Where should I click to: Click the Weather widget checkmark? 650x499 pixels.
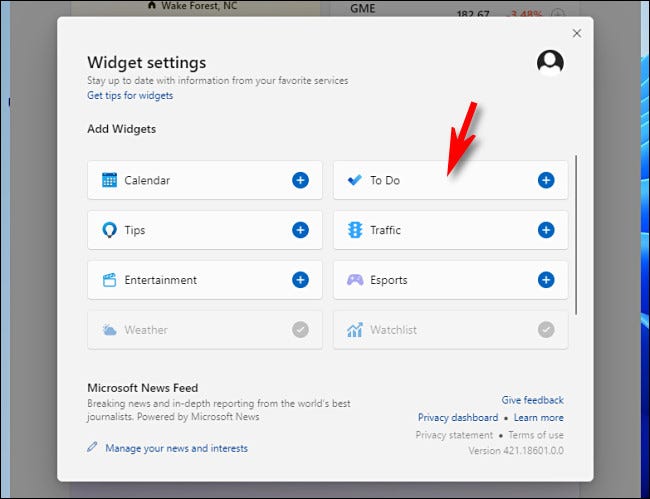[300, 330]
